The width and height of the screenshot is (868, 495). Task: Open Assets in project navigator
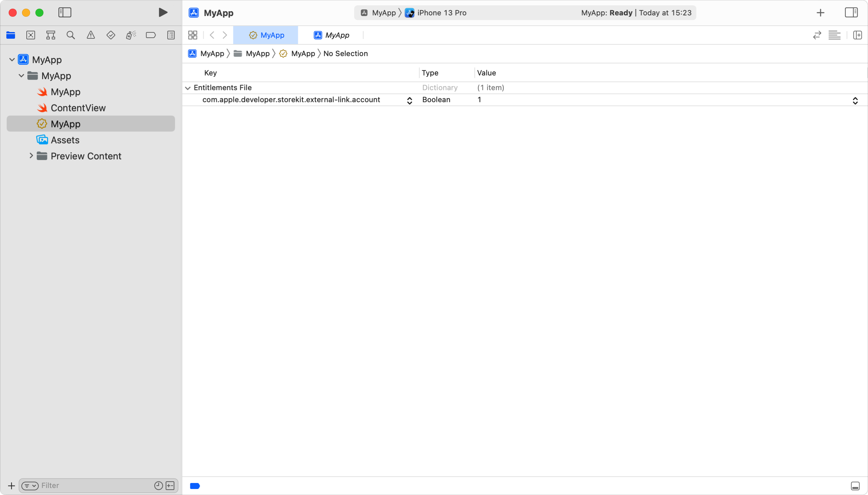tap(65, 139)
